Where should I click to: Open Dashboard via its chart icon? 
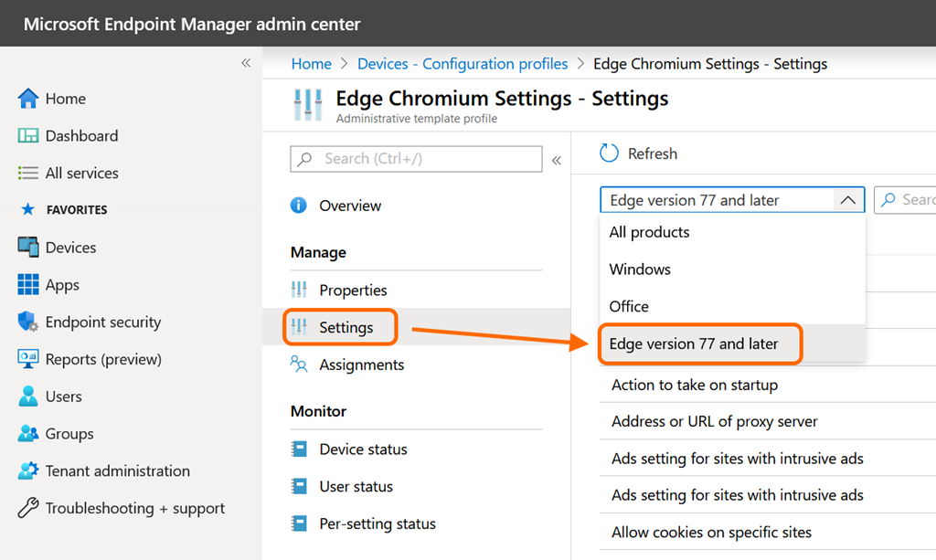click(x=28, y=136)
